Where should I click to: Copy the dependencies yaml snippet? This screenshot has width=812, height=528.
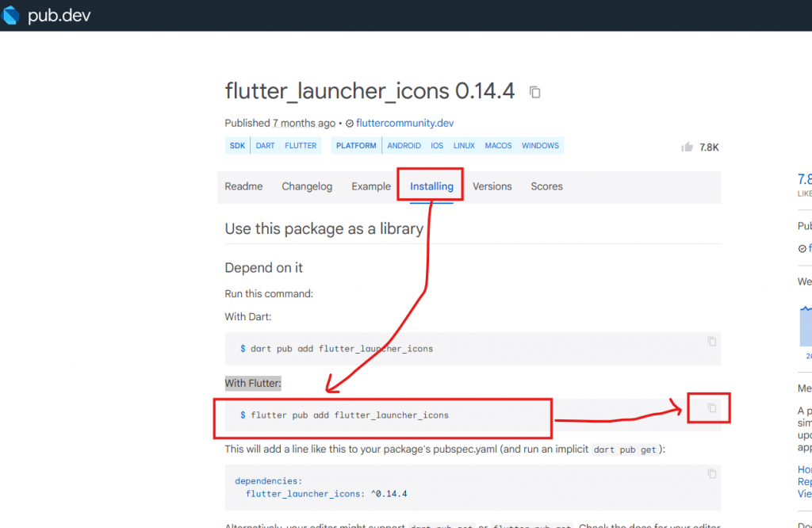pos(711,473)
